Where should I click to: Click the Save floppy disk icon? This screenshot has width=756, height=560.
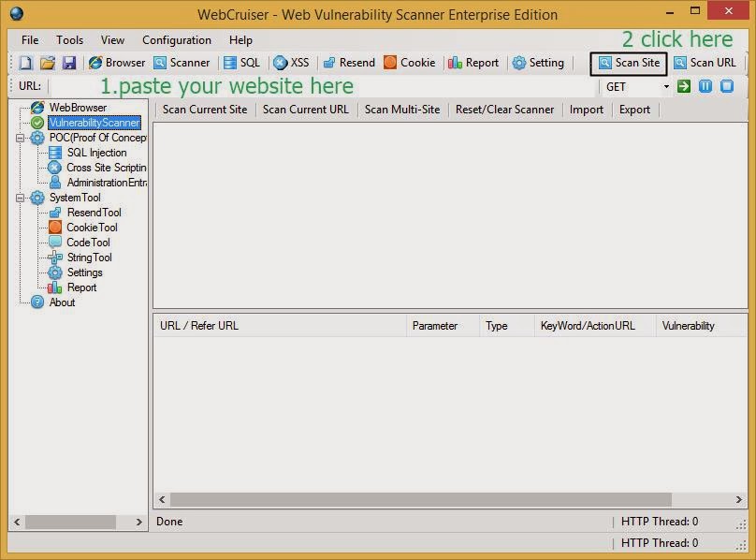(69, 63)
